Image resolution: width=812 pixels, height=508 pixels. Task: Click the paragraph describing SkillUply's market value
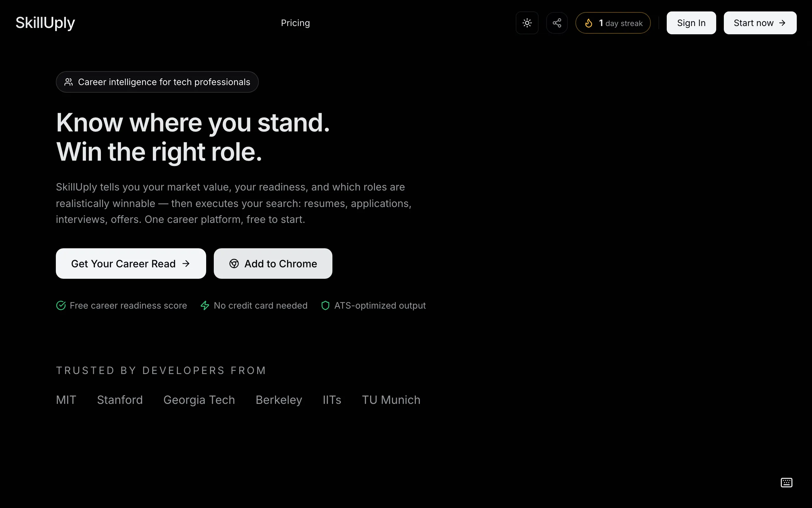[233, 203]
